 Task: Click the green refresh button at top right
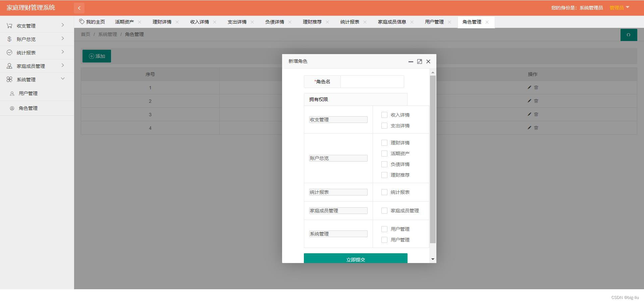(629, 35)
